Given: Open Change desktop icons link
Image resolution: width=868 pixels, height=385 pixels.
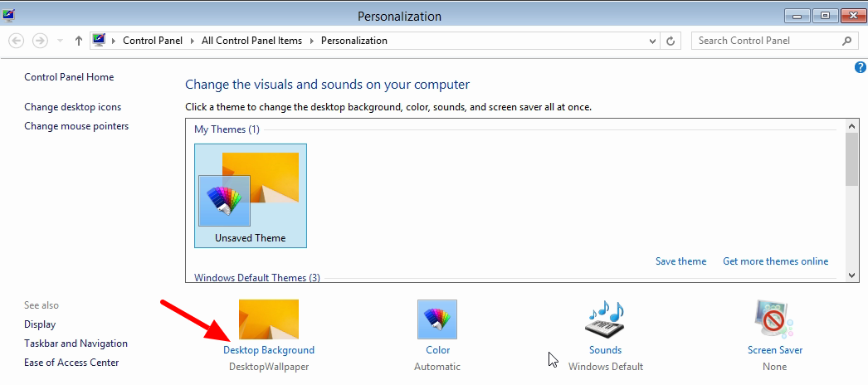Looking at the screenshot, I should (72, 107).
